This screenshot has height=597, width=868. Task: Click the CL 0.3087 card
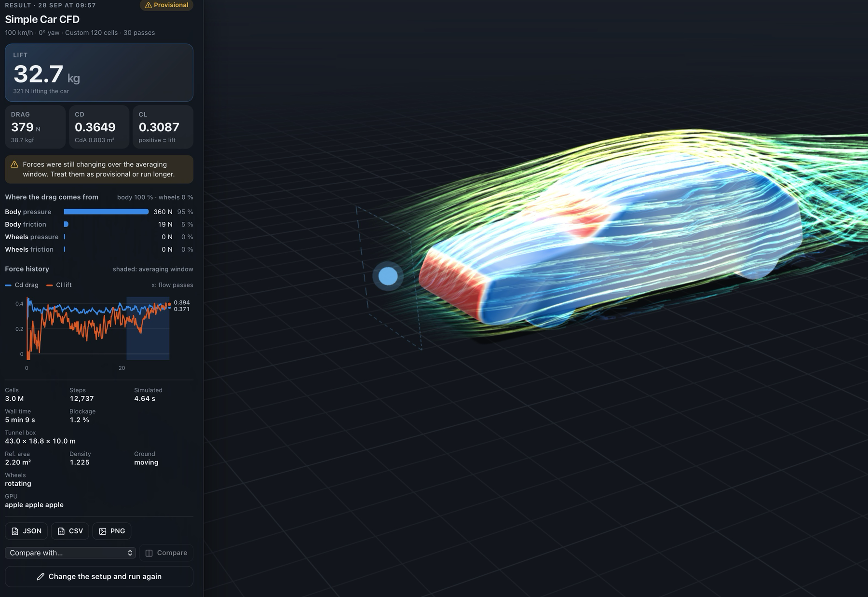click(163, 127)
